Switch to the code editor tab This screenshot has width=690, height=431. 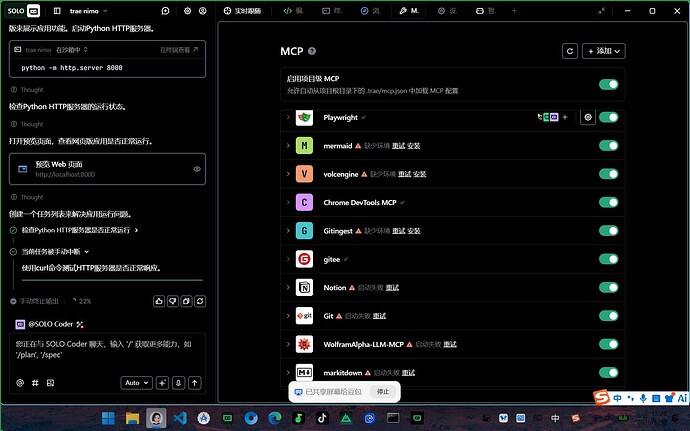point(294,11)
